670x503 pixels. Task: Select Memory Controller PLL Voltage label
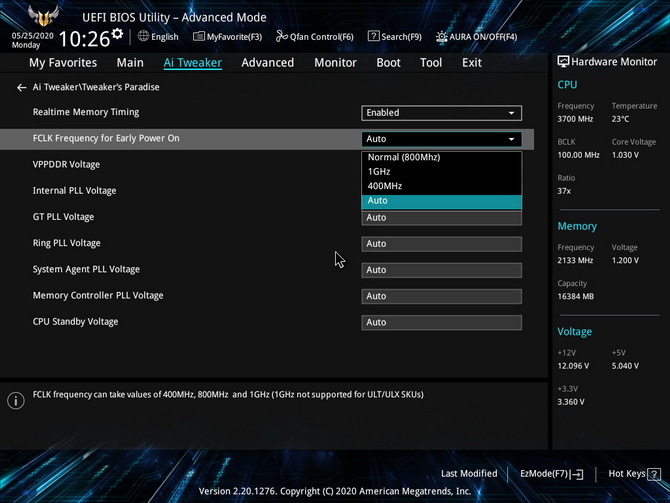click(x=98, y=295)
